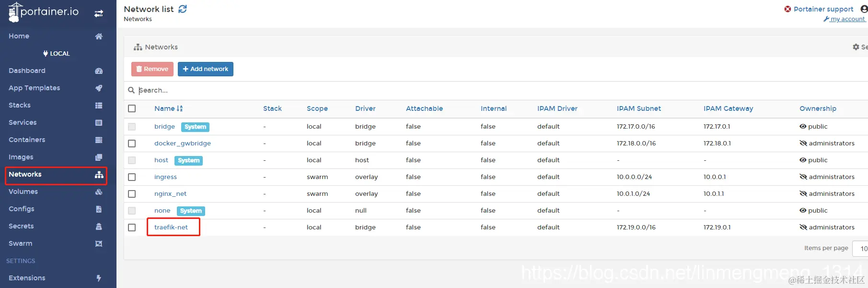Click the disabled bridge row checkbox
The image size is (868, 288).
[132, 127]
